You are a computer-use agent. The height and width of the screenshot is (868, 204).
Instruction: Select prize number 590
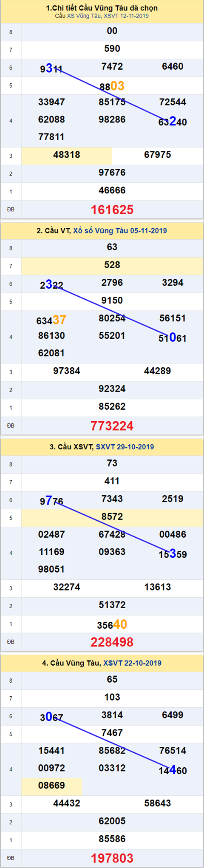112,49
